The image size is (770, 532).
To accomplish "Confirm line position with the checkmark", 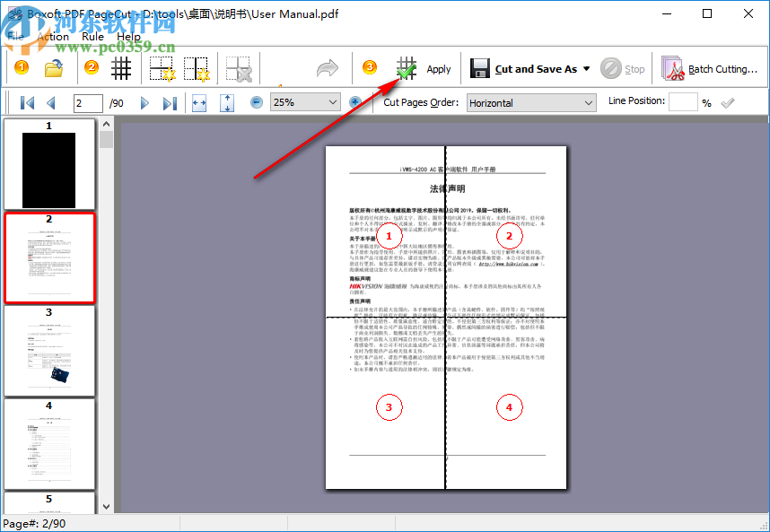I will (729, 102).
